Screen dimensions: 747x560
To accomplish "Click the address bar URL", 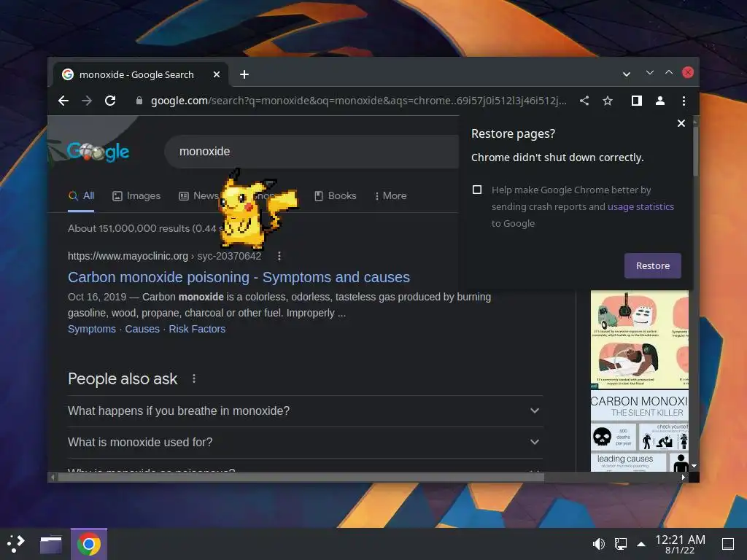I will coord(358,101).
